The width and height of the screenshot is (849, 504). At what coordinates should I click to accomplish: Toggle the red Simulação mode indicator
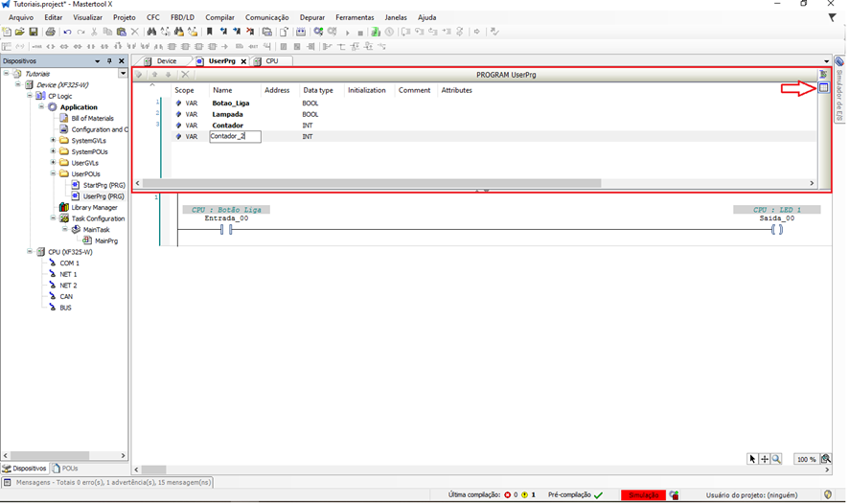tap(643, 495)
